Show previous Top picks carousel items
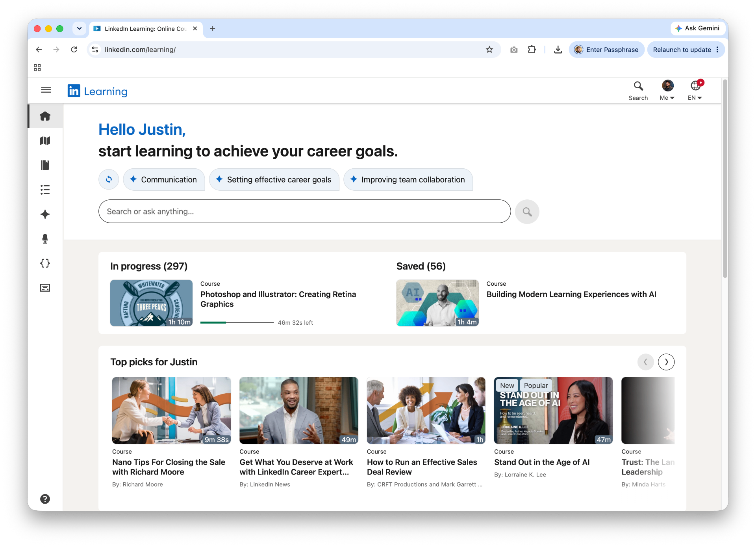Image resolution: width=756 pixels, height=547 pixels. pyautogui.click(x=645, y=362)
